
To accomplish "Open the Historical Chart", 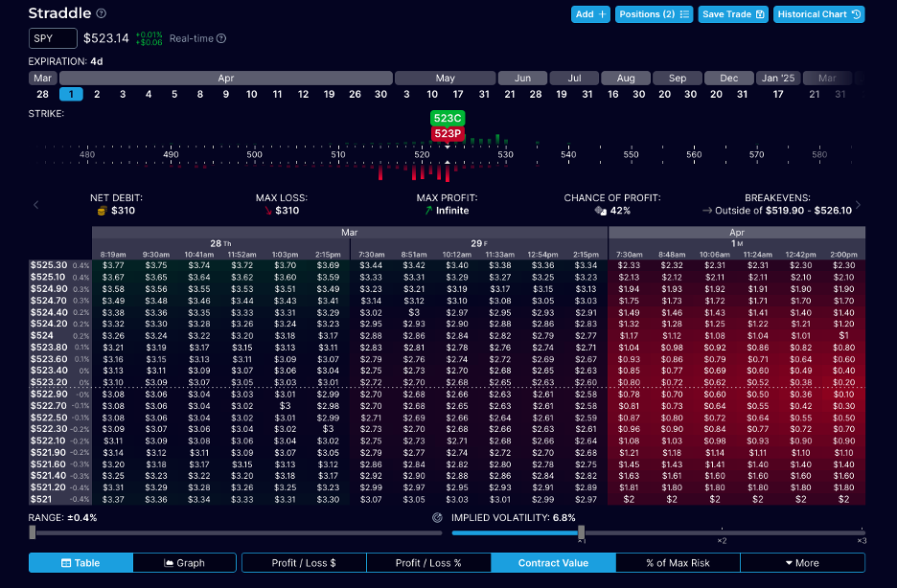I will (819, 14).
